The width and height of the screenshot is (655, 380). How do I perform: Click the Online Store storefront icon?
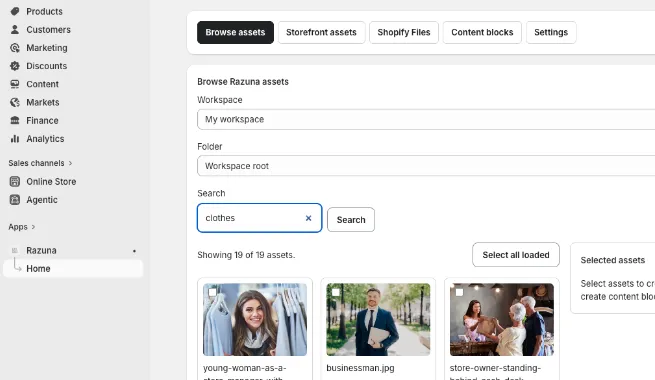[15, 182]
